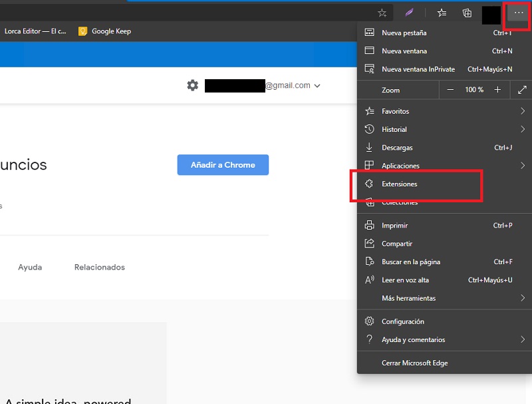Image resolution: width=532 pixels, height=404 pixels.
Task: Click the favorites list star icon in toolbar
Action: (x=442, y=13)
